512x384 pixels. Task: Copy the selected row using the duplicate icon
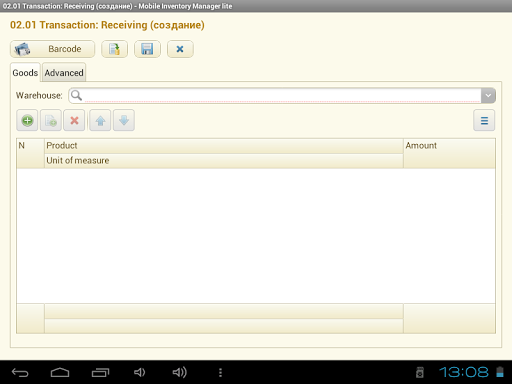(51, 120)
